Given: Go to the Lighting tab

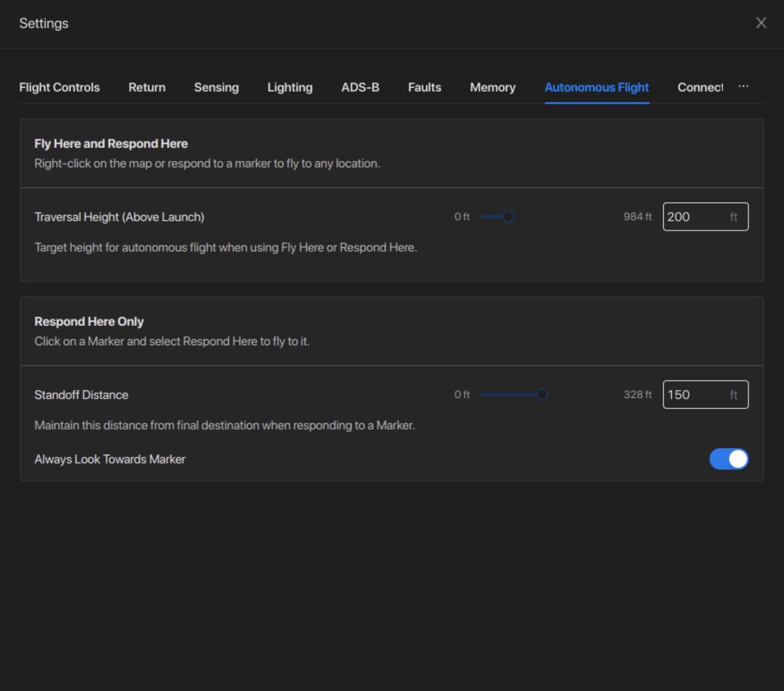Looking at the screenshot, I should point(290,87).
